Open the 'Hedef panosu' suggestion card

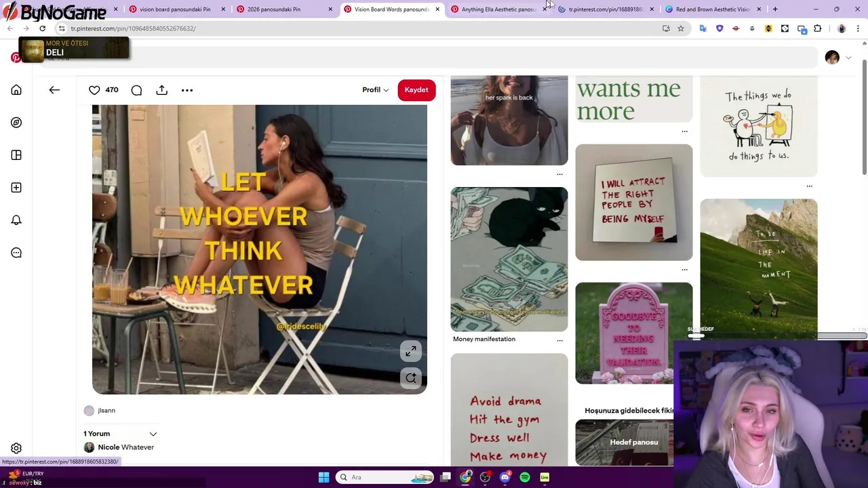[625, 443]
